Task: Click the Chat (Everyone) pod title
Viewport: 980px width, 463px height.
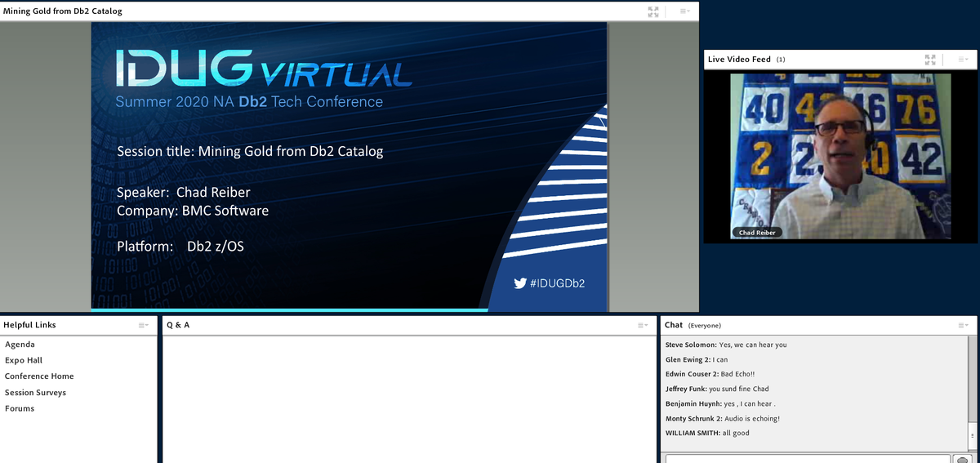Action: coord(693,326)
